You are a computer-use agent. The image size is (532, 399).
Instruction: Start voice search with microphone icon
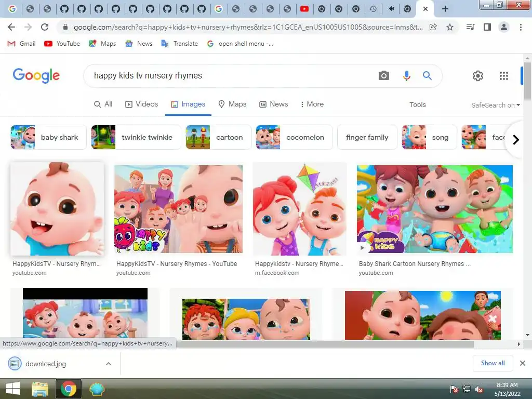tap(406, 76)
